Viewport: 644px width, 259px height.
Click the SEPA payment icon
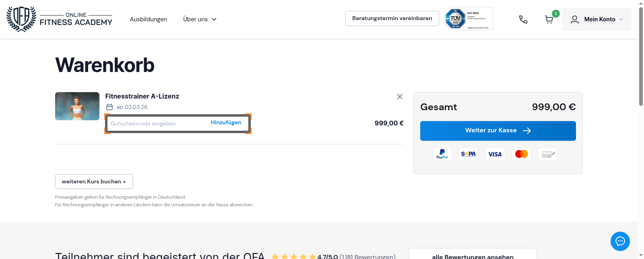coord(469,154)
